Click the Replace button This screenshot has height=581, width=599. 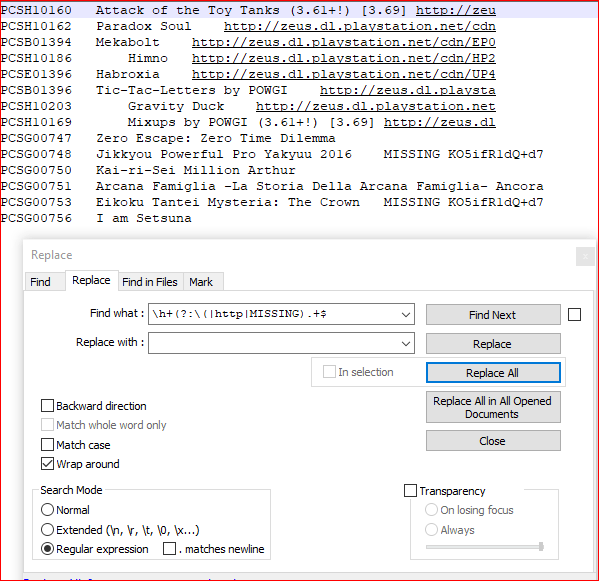click(x=493, y=344)
